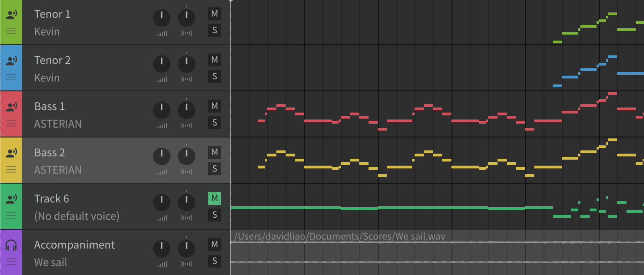
Task: Select the Tenor 2 track name
Action: 52,60
